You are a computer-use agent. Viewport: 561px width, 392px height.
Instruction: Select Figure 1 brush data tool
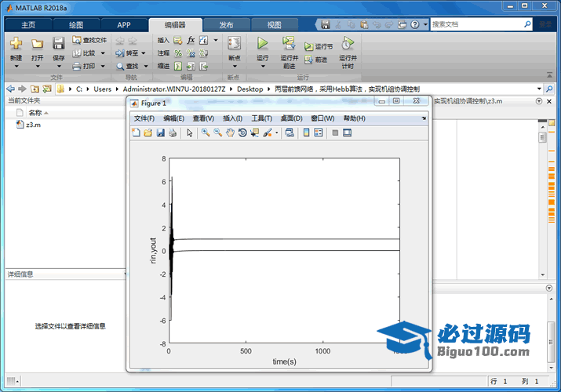(268, 133)
